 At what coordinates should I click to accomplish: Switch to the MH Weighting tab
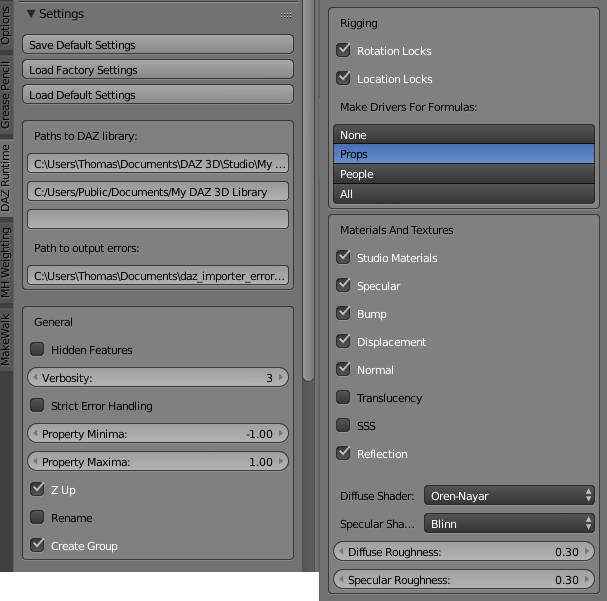point(5,262)
